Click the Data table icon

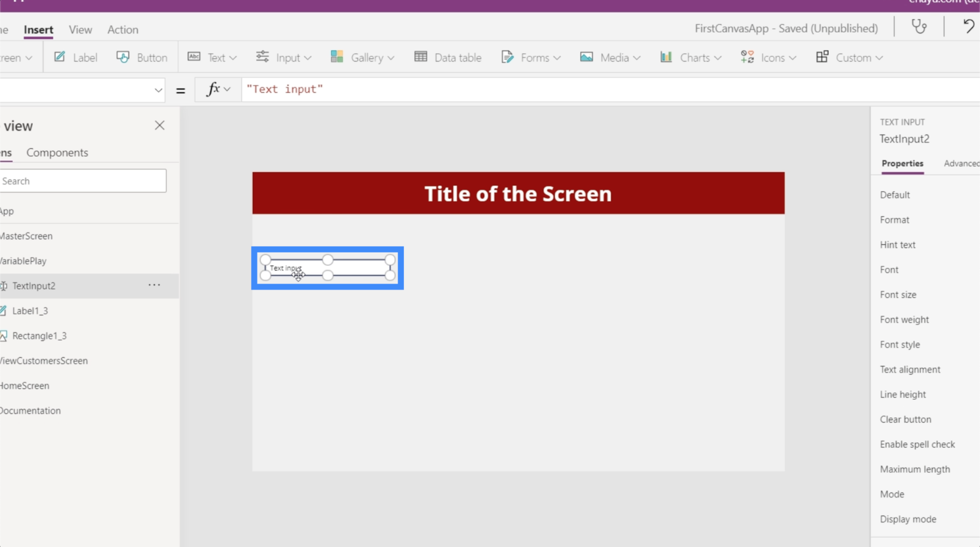pyautogui.click(x=421, y=57)
